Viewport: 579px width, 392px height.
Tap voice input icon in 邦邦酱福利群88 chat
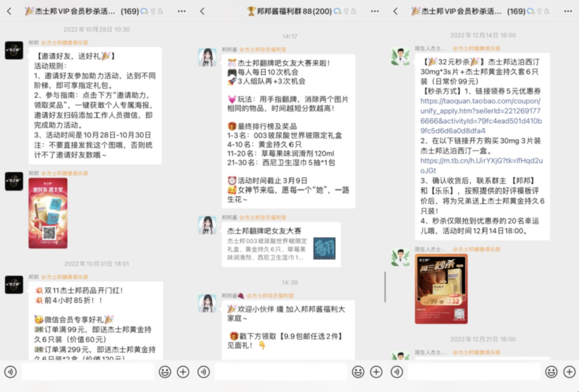tap(204, 372)
